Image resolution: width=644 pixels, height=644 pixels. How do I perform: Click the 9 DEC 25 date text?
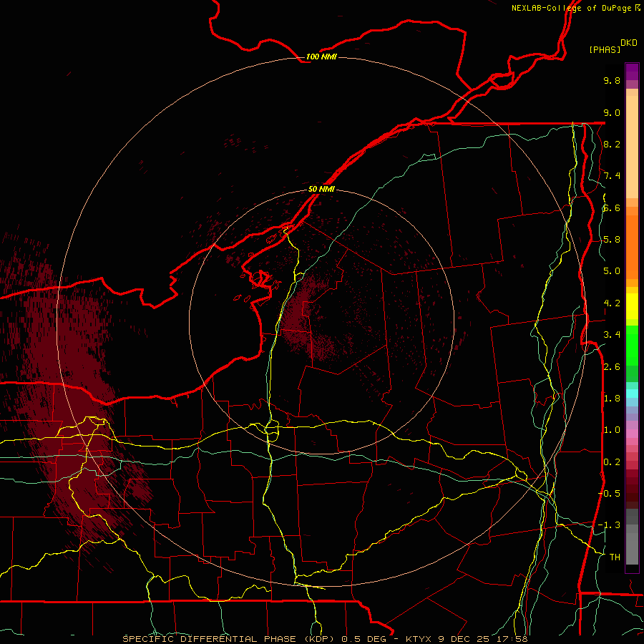click(463, 639)
